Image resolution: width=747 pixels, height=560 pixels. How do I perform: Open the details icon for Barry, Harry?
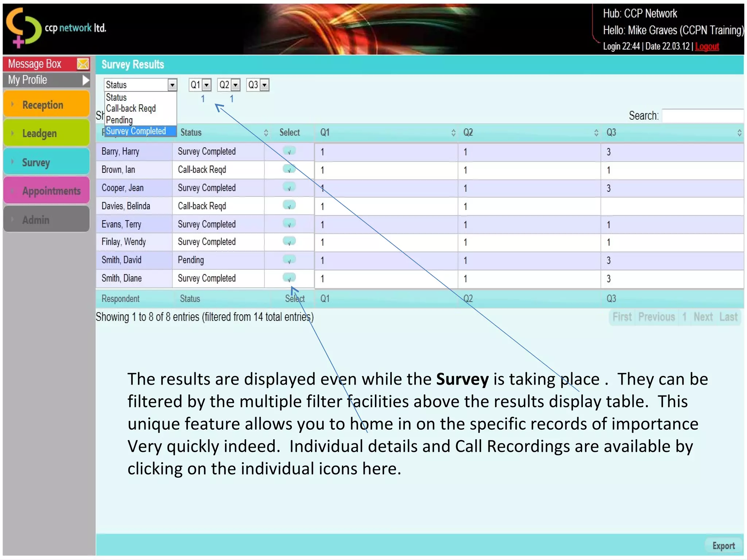coord(289,151)
